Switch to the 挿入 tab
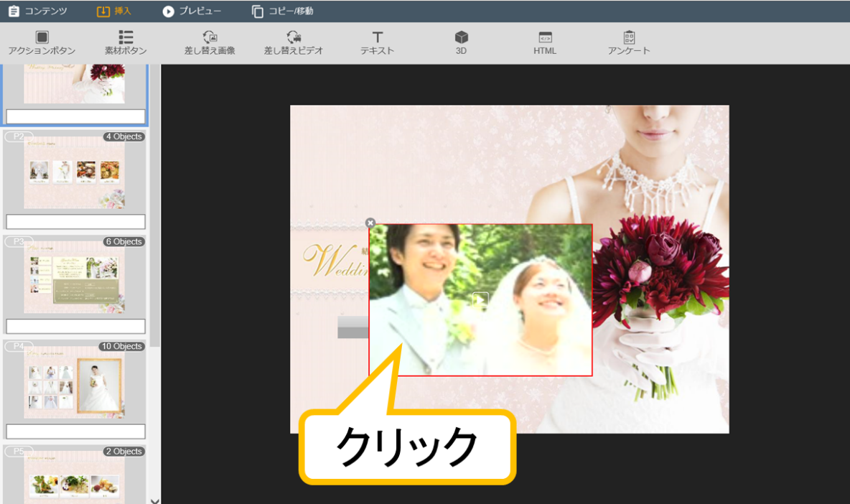850x504 pixels. tap(114, 11)
